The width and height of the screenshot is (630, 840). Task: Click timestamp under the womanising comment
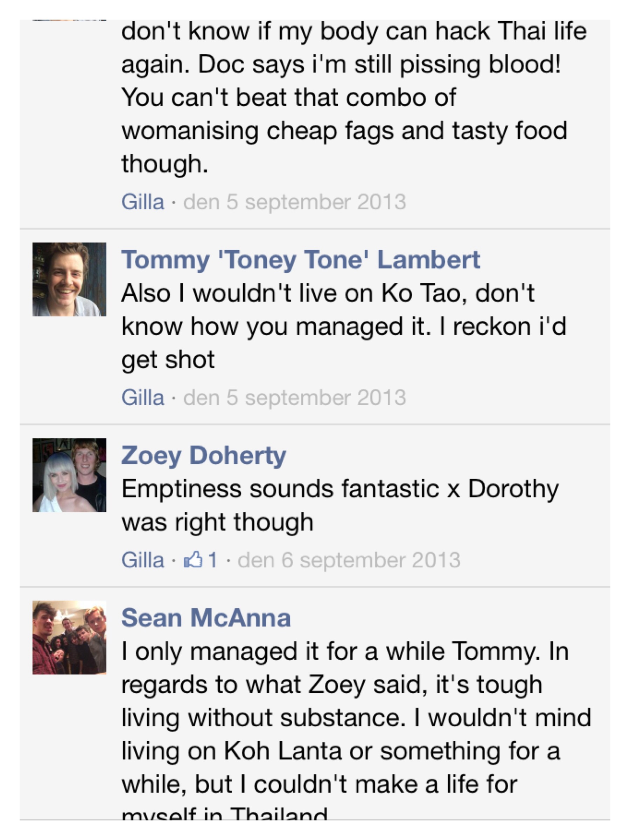point(295,202)
